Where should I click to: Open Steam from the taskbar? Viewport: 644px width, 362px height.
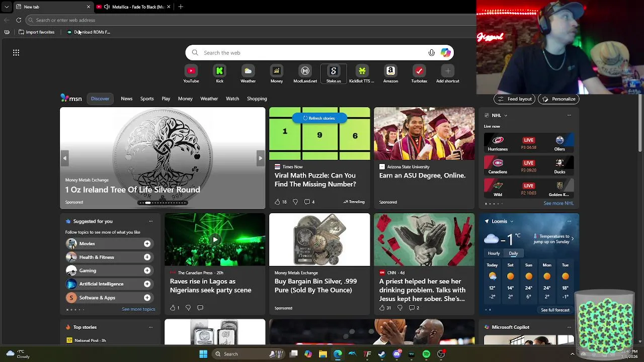click(x=382, y=354)
